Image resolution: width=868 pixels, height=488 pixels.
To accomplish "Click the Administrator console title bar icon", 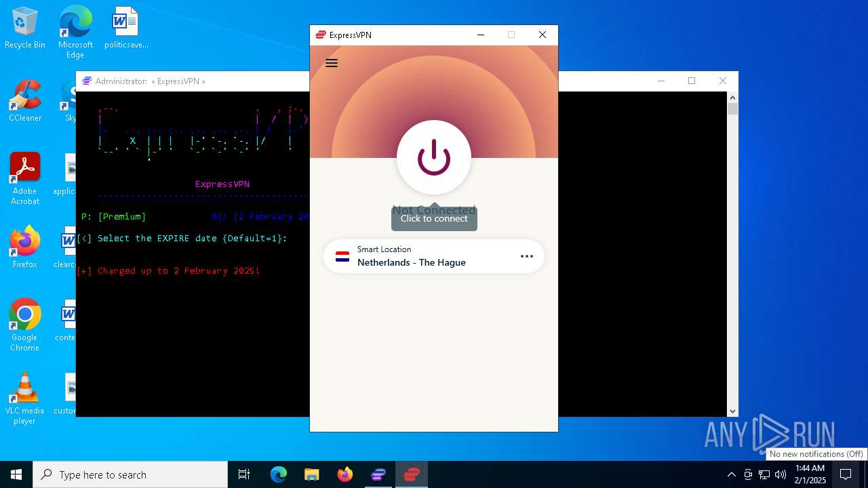I will coord(87,81).
